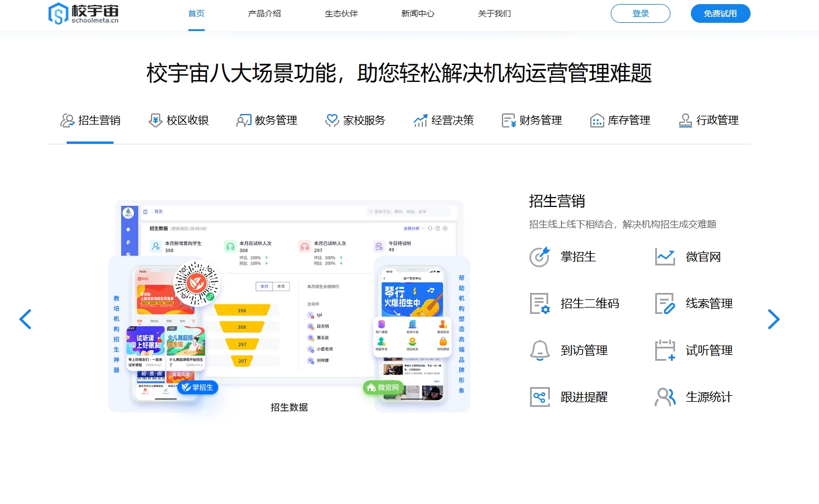Open the 到访管理 feature link

584,350
